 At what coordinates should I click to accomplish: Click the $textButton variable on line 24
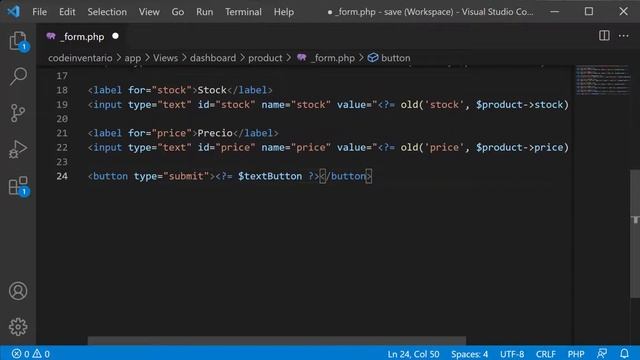[270, 176]
